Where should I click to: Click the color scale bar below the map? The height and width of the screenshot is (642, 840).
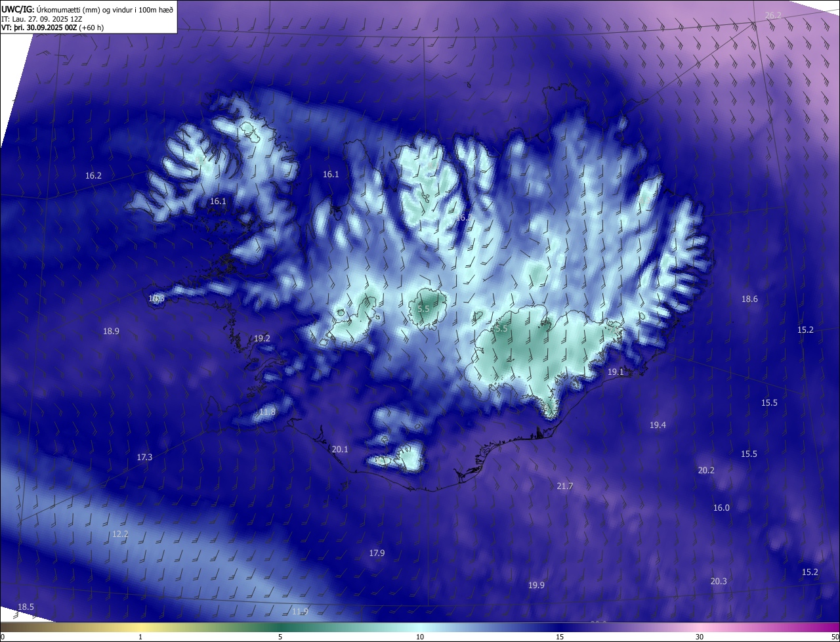point(420,627)
